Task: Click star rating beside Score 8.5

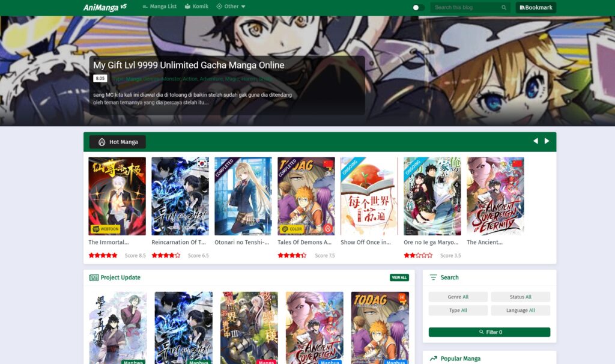Action: [103, 255]
